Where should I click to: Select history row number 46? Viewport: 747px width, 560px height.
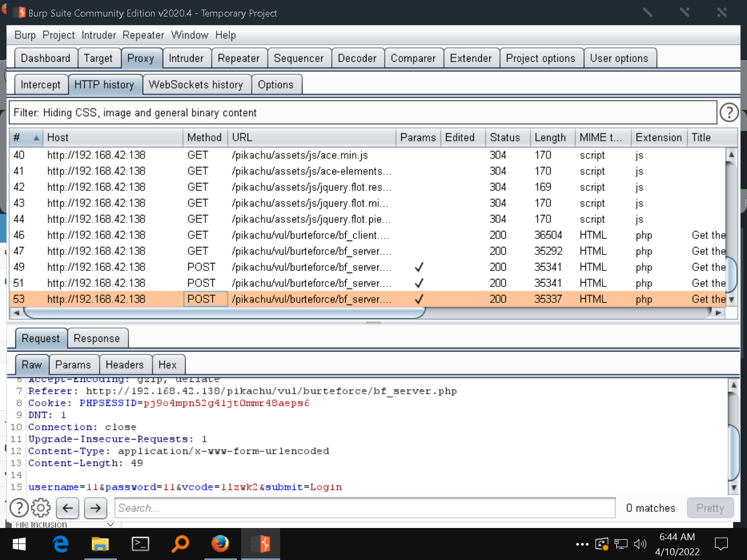[x=368, y=235]
